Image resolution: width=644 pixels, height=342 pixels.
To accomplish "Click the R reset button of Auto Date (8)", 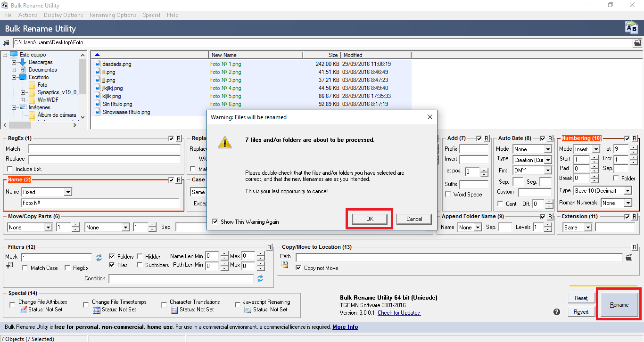I will point(550,138).
